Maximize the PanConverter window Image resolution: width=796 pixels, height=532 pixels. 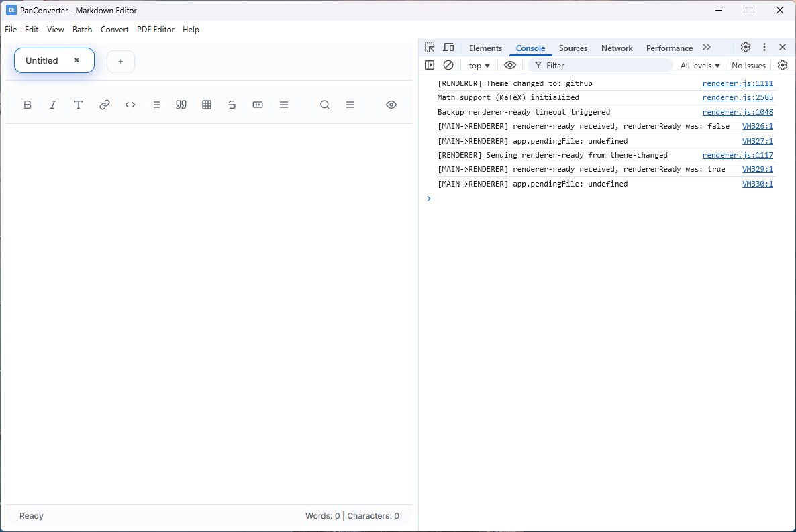[749, 10]
